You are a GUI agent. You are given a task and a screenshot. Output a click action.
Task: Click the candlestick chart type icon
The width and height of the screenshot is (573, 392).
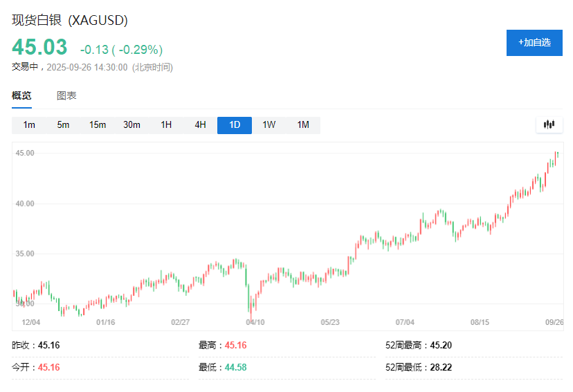[549, 125]
